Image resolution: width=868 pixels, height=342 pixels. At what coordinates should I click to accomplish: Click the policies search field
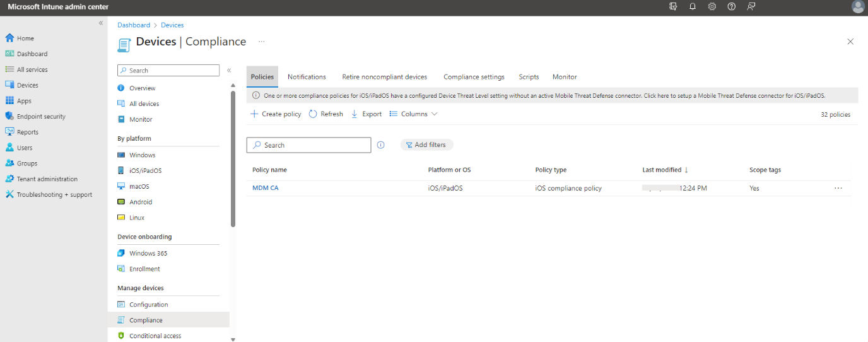[x=308, y=145]
